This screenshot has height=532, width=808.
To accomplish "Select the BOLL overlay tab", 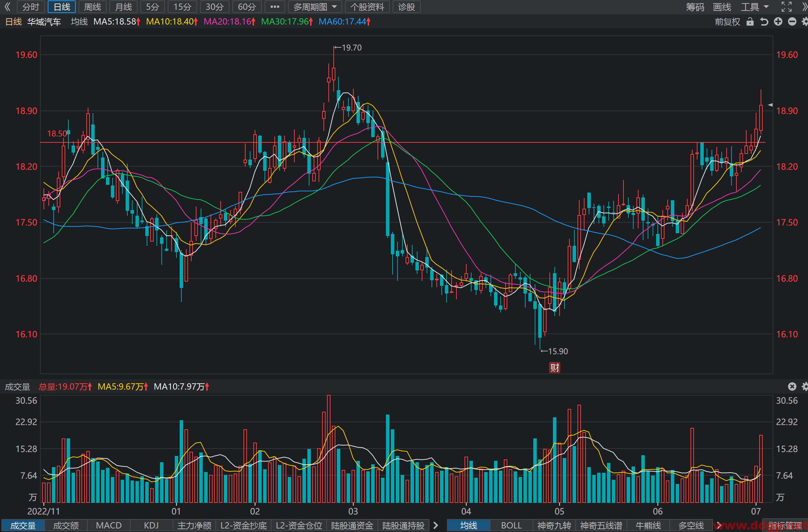I will click(511, 525).
